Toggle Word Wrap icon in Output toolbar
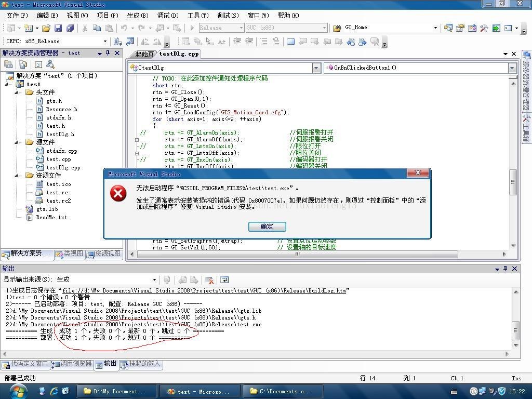The height and width of the screenshot is (399, 532). (x=224, y=280)
